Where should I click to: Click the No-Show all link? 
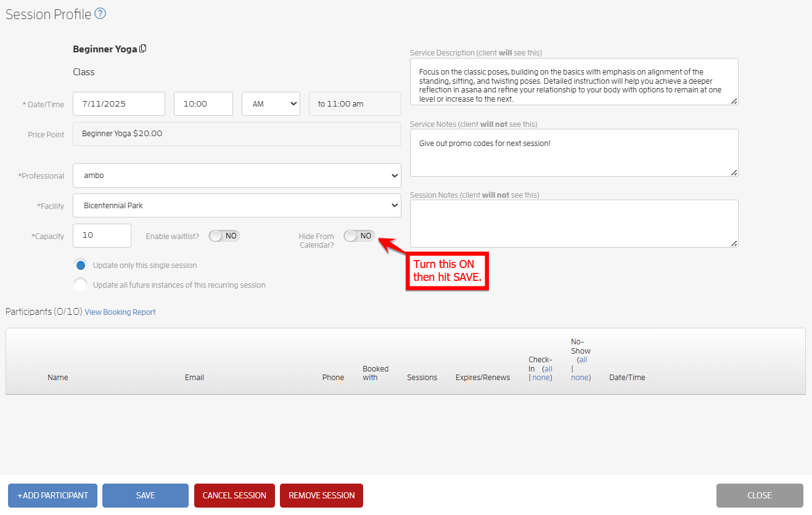click(583, 360)
